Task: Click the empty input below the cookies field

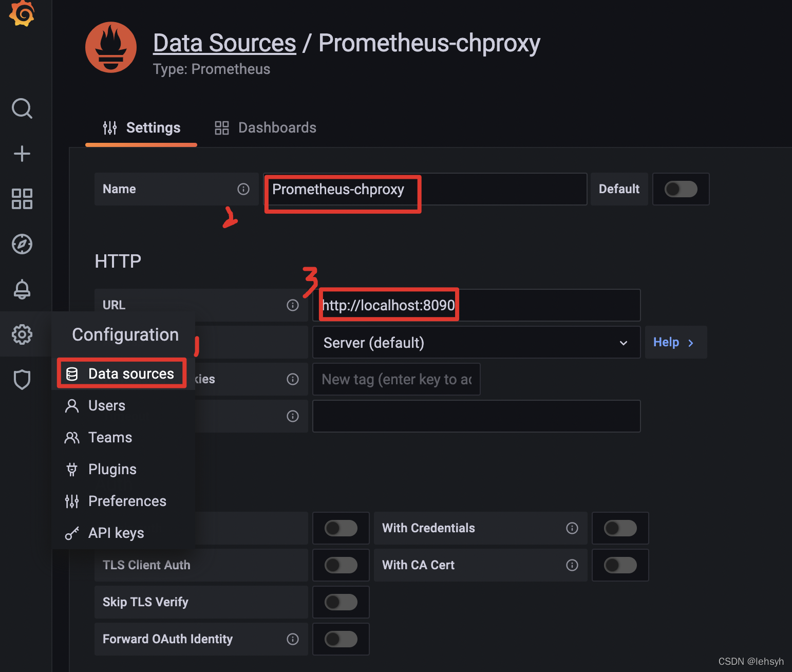Action: coord(477,416)
